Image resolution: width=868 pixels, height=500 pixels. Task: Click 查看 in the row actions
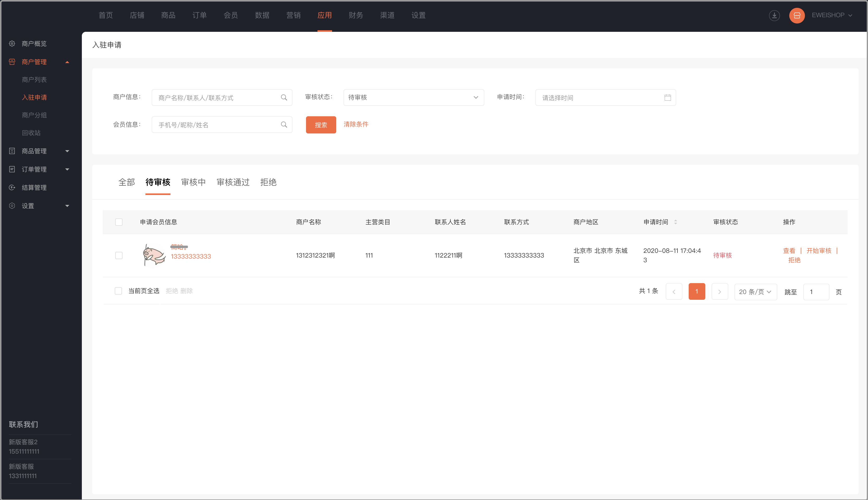(x=789, y=251)
